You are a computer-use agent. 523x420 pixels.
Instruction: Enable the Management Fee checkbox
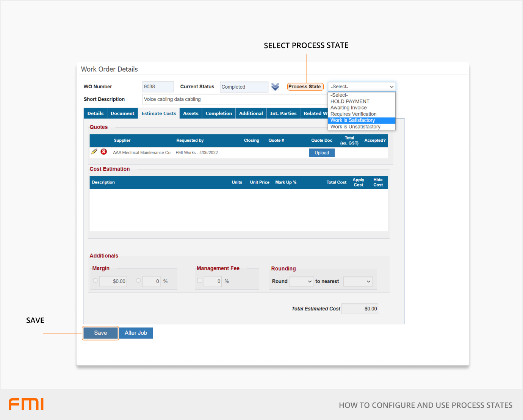[x=200, y=281]
